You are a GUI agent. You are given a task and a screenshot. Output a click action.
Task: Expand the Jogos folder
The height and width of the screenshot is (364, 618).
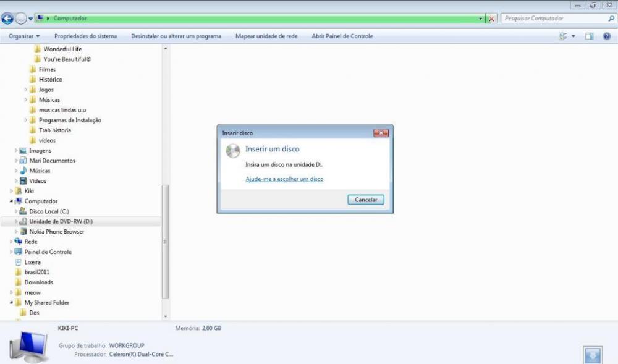click(25, 90)
